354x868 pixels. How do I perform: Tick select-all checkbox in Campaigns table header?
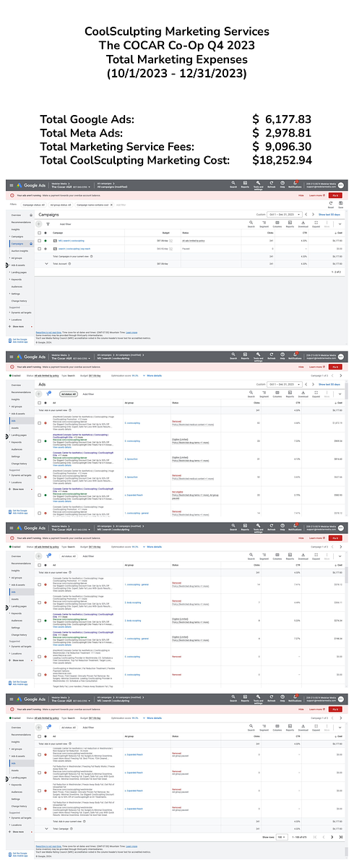click(39, 233)
